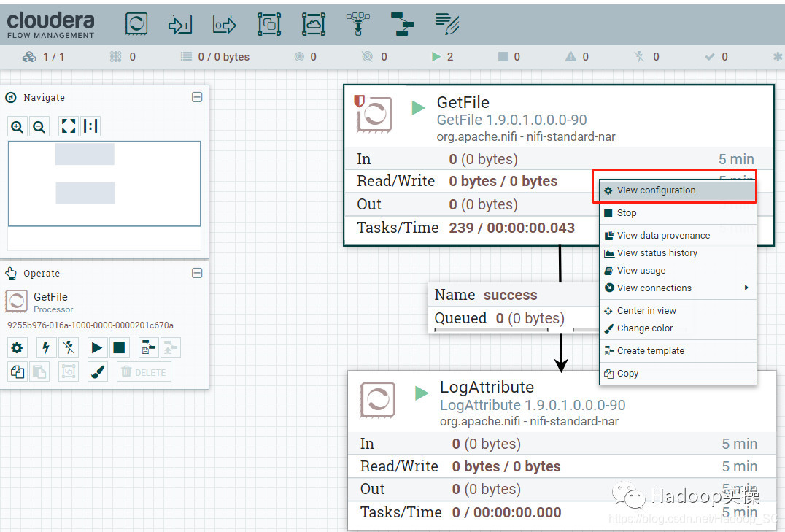Click the disabled components count status
Image resolution: width=785 pixels, height=532 pixels.
coord(646,57)
